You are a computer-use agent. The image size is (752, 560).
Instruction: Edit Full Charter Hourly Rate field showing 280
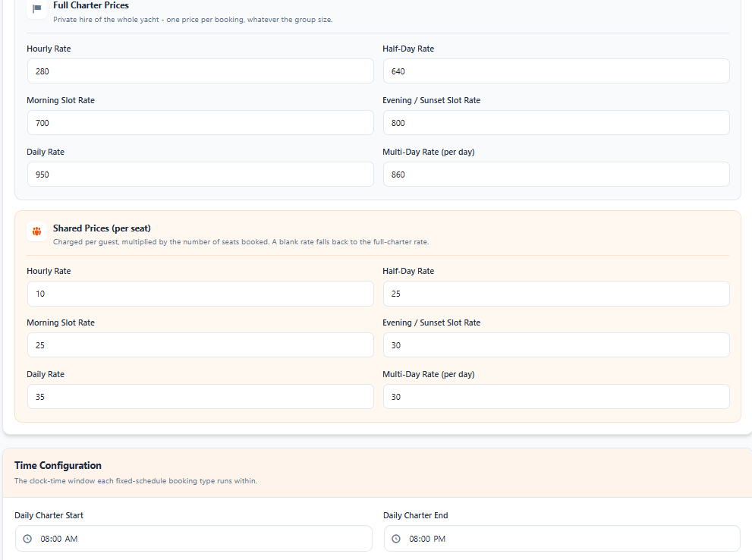pyautogui.click(x=200, y=71)
